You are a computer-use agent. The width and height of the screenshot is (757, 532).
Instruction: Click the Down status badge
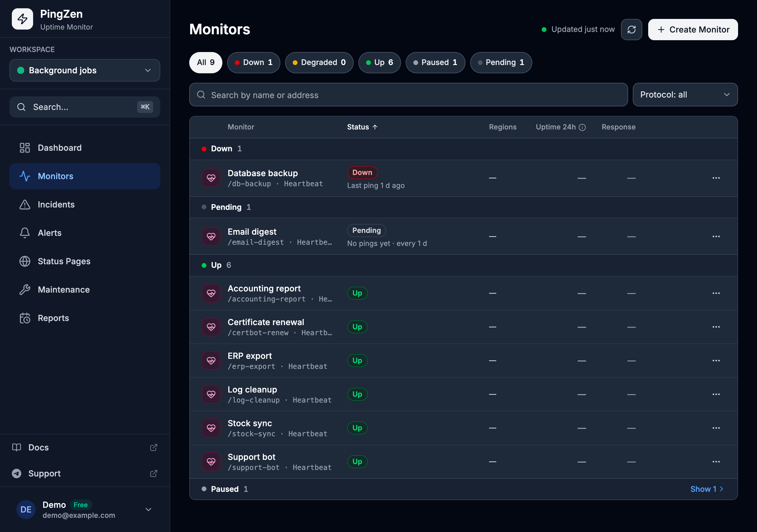(x=362, y=172)
